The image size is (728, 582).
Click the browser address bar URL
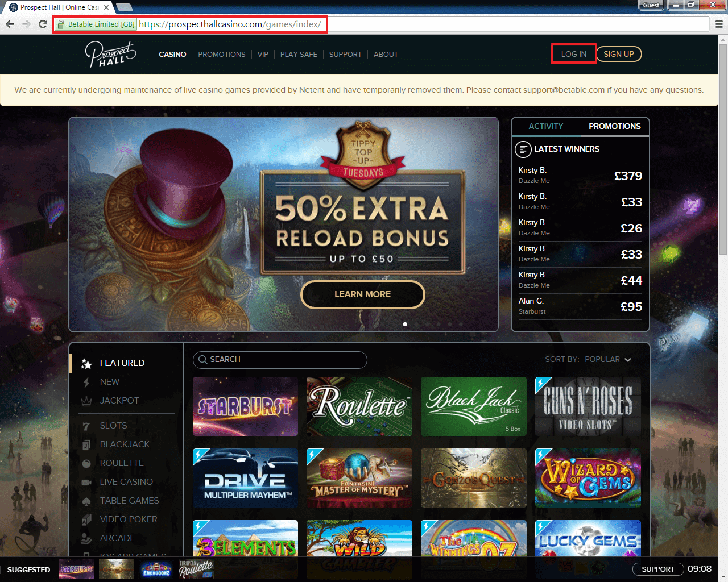pyautogui.click(x=230, y=24)
